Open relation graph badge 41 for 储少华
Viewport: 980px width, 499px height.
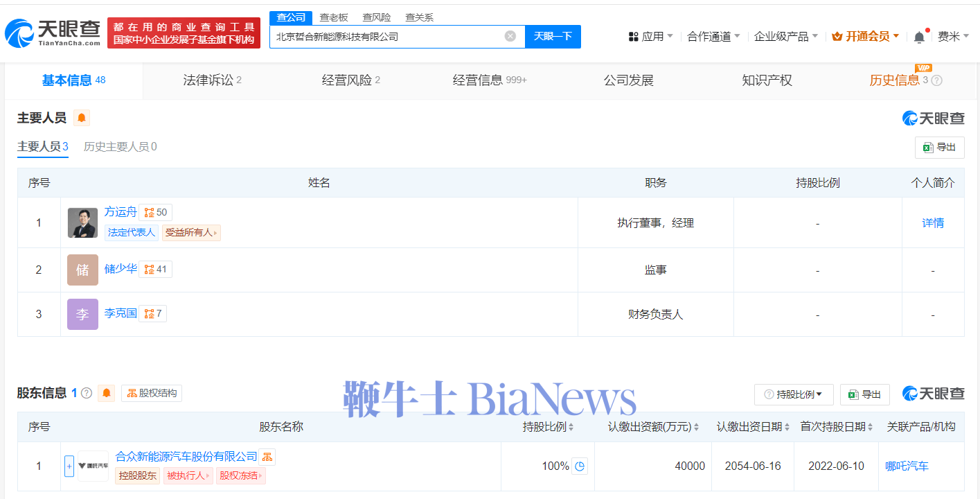pos(156,269)
